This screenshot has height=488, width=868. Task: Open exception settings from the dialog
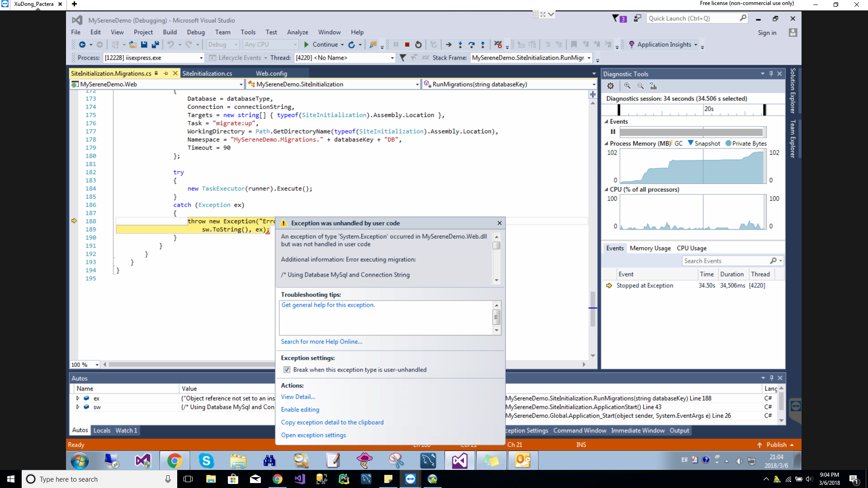[x=313, y=435]
